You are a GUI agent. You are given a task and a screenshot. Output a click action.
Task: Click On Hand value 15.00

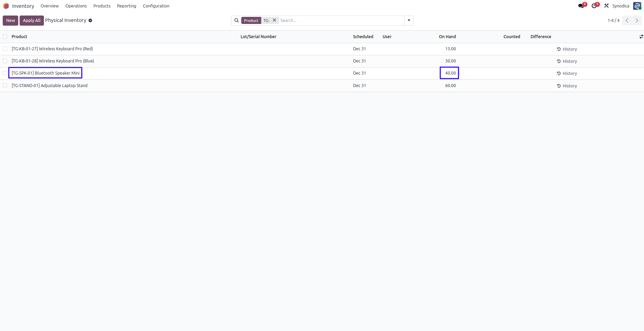(450, 49)
